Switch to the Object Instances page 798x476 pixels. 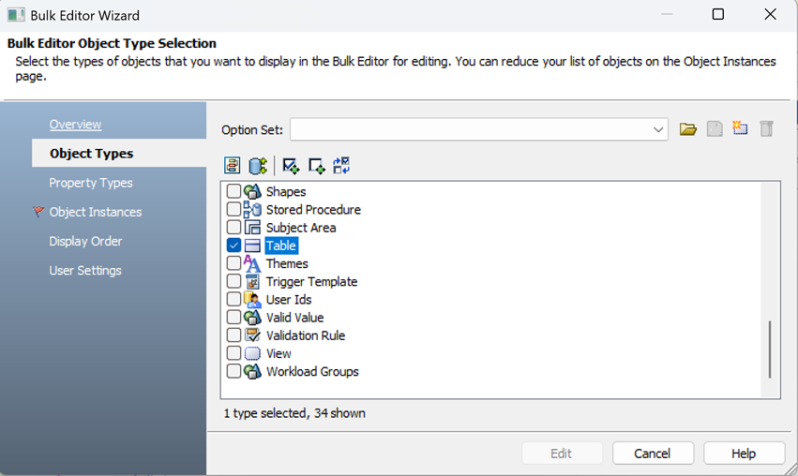95,212
